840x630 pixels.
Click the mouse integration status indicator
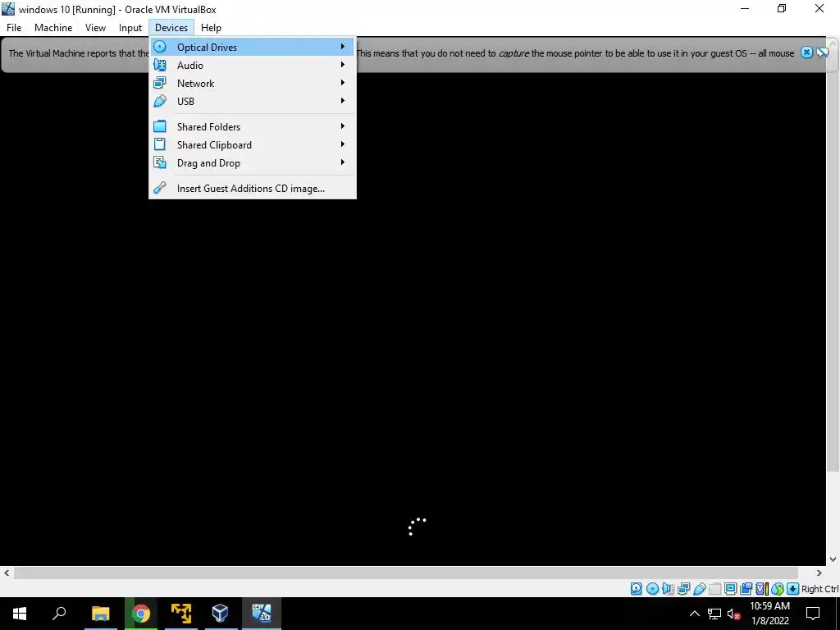tap(778, 589)
